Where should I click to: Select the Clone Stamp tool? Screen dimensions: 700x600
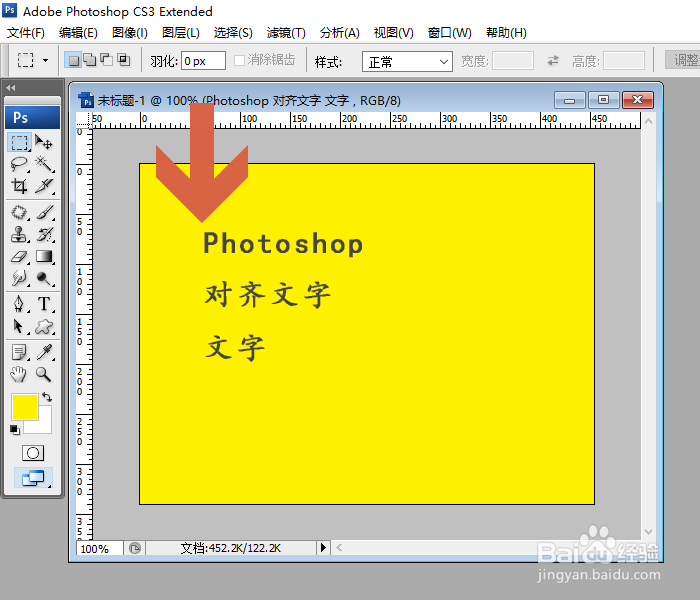[19, 234]
